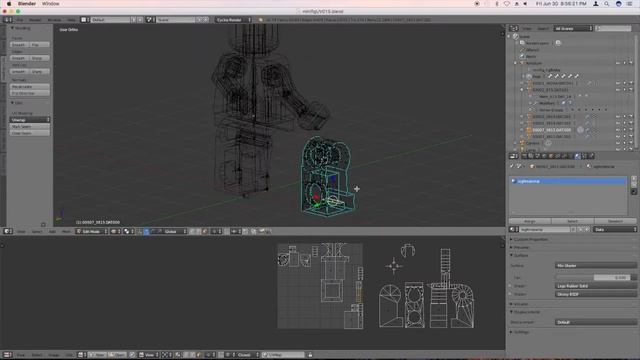Toggle visibility eye for Camera row
The image size is (640, 360).
(618, 143)
